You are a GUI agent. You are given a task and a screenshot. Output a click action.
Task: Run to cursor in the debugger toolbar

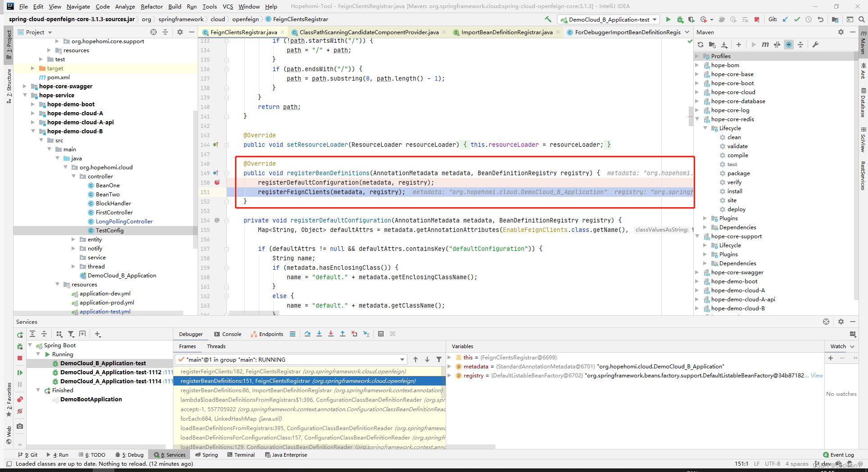coord(366,334)
